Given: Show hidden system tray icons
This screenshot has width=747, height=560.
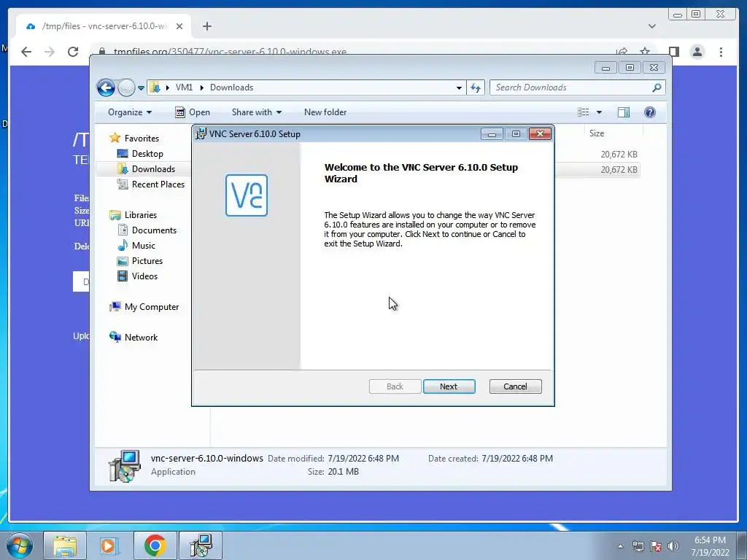Looking at the screenshot, I should 620,547.
